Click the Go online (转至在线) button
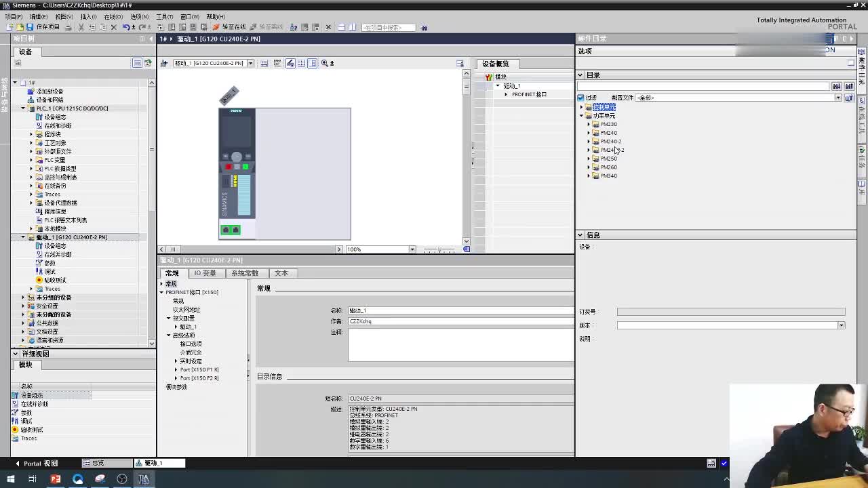This screenshot has height=488, width=868. 229,27
